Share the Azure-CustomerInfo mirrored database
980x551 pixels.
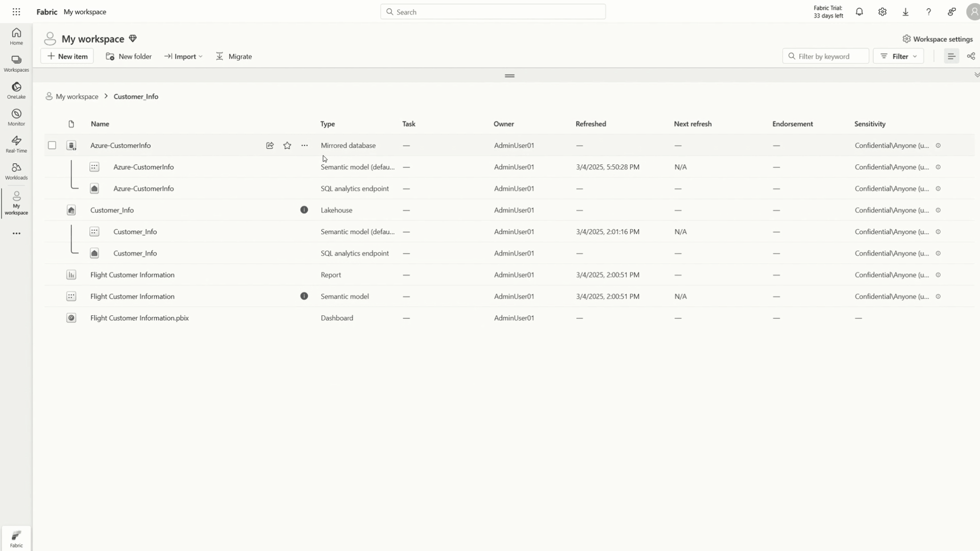click(270, 145)
